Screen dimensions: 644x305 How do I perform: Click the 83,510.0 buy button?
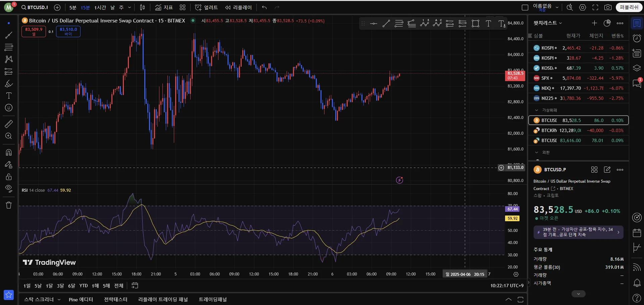coord(68,31)
